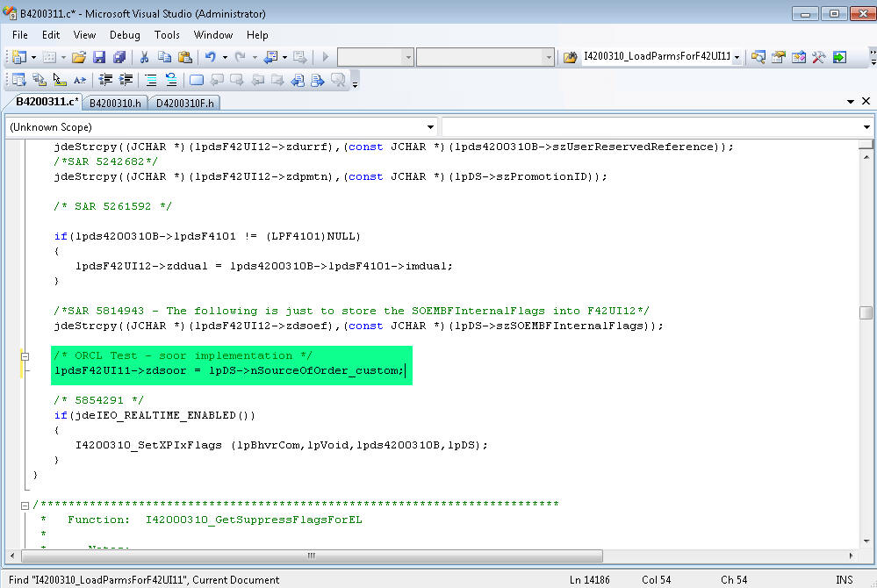The image size is (877, 588).
Task: Click the New Project toolbar icon
Action: tap(19, 57)
